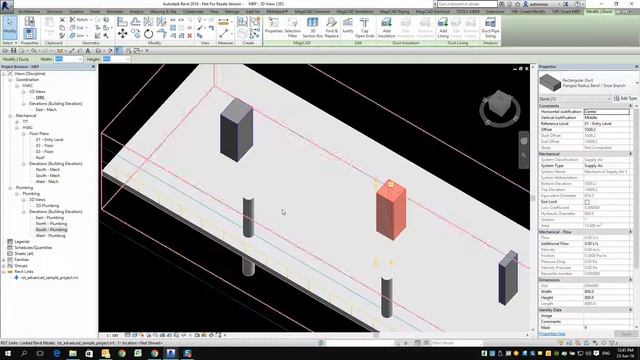This screenshot has height=360, width=640.
Task: Click the Edit Type button
Action: click(625, 99)
